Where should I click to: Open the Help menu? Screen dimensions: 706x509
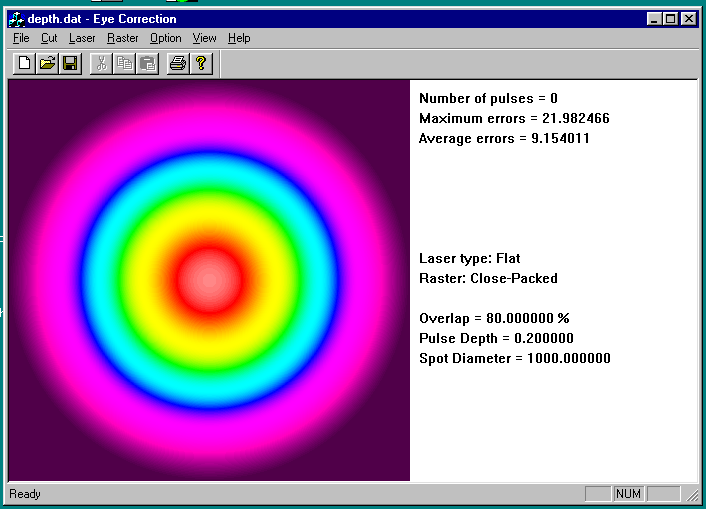tap(239, 38)
